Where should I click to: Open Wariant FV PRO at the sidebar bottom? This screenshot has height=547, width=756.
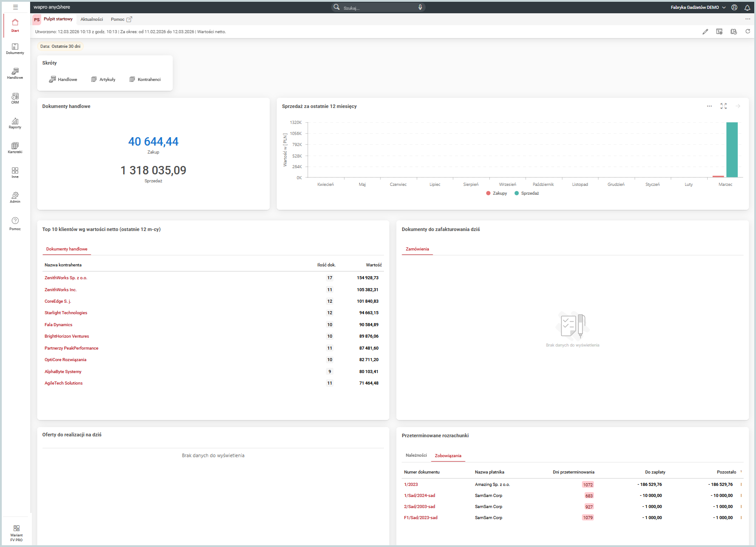click(x=16, y=533)
